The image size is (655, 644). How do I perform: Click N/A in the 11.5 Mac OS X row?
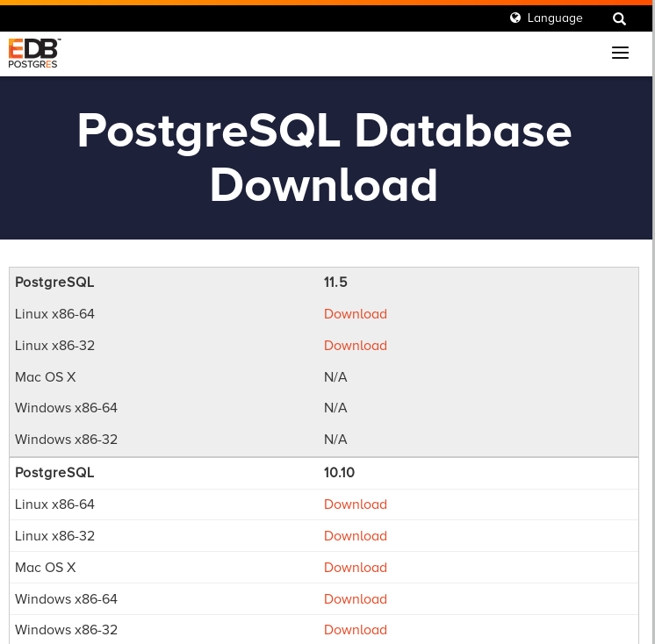[x=335, y=377]
